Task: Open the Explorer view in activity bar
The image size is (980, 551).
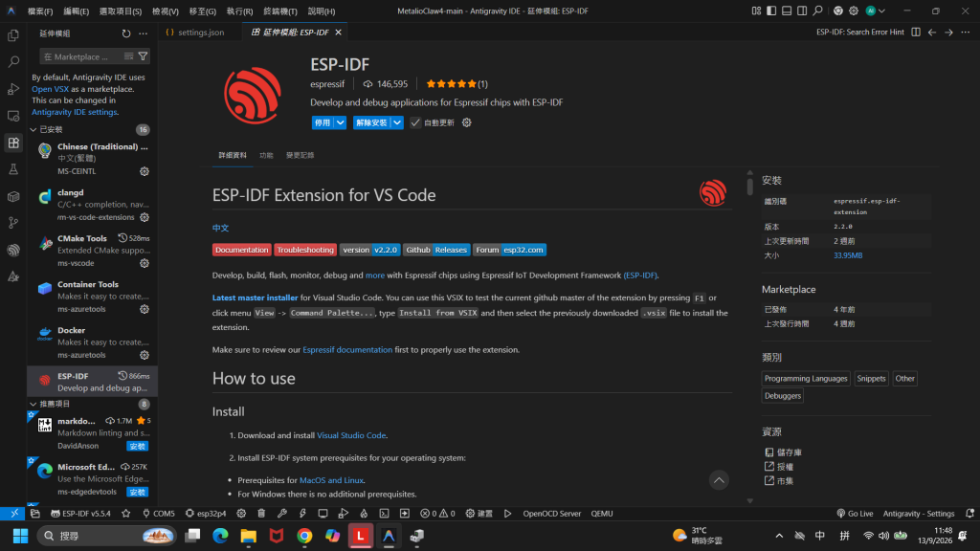Action: [x=13, y=35]
